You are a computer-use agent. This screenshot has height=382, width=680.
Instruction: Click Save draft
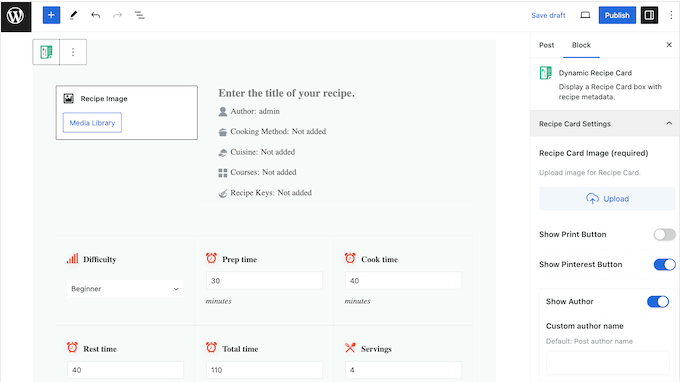point(548,15)
